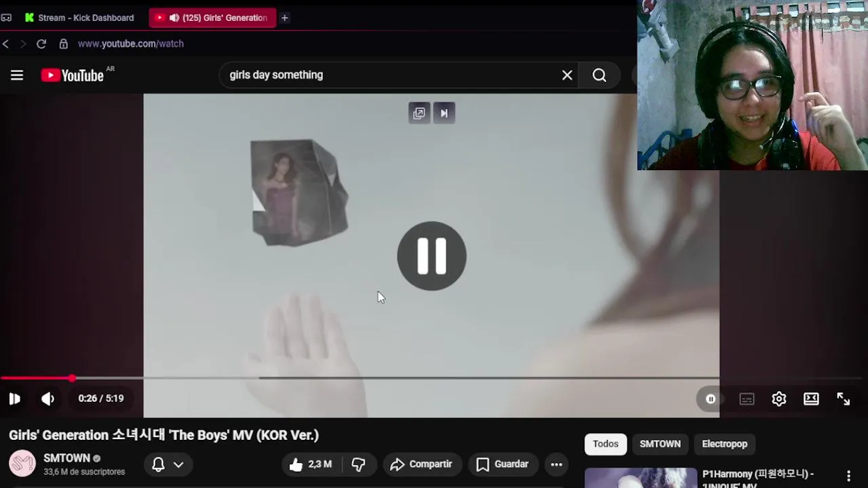Select the SMTOWN filter chip

tap(660, 444)
